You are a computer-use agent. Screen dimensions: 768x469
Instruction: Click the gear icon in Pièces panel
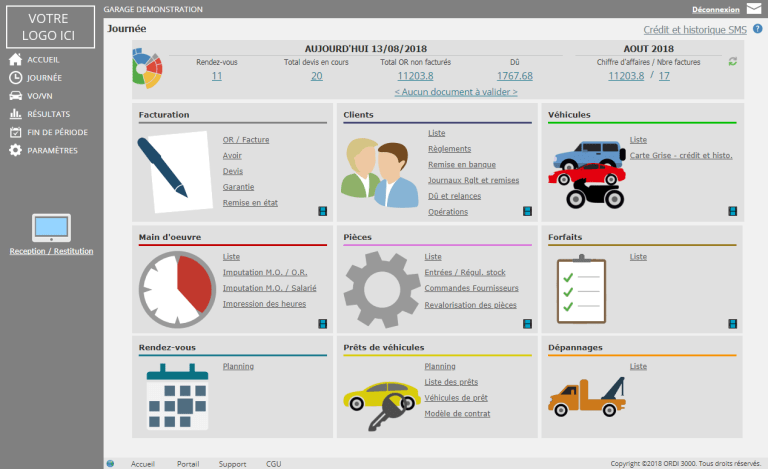[x=383, y=287]
